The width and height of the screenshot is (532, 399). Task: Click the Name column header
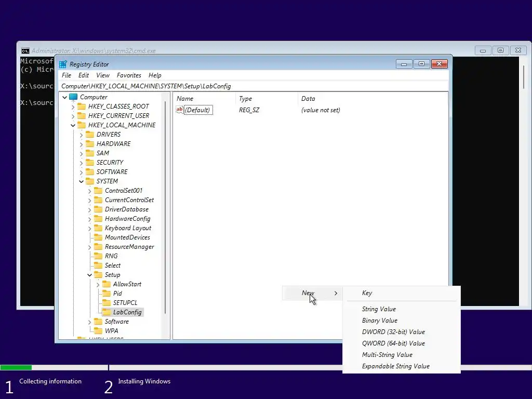[205, 99]
